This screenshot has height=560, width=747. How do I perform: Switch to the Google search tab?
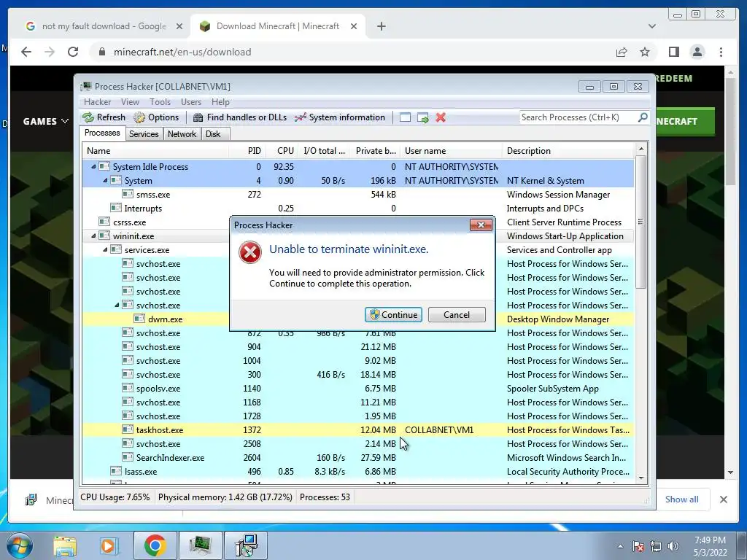(104, 26)
